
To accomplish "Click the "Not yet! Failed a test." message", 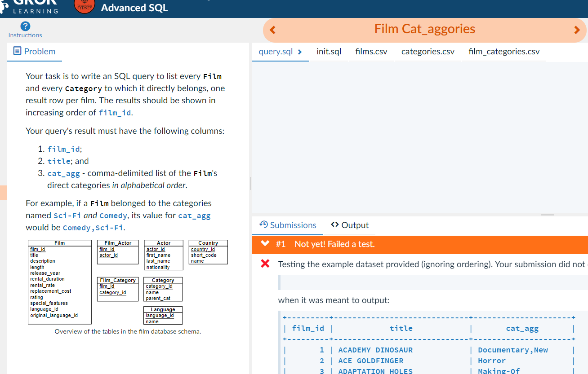I will (x=334, y=244).
